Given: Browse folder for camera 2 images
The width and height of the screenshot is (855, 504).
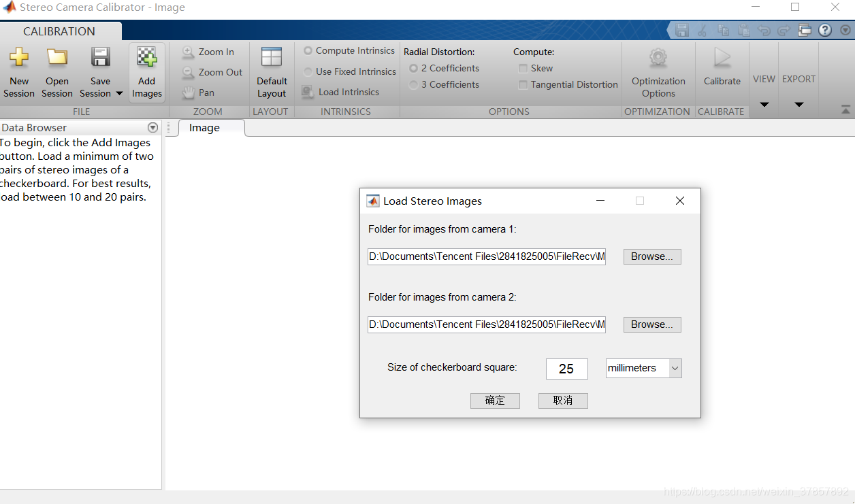Looking at the screenshot, I should click(x=652, y=324).
